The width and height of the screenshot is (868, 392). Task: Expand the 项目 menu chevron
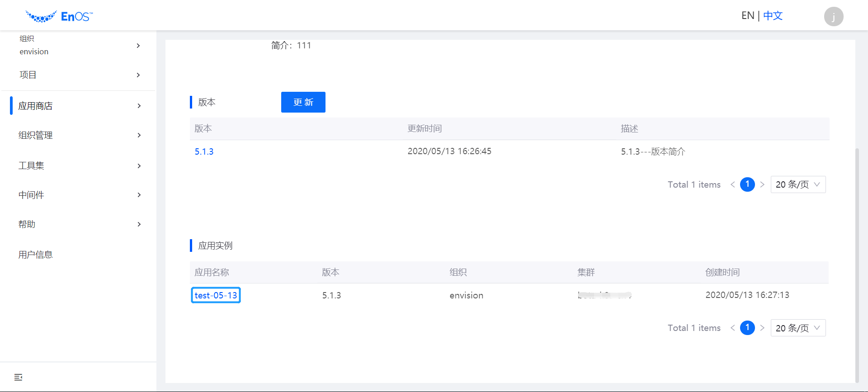[138, 75]
